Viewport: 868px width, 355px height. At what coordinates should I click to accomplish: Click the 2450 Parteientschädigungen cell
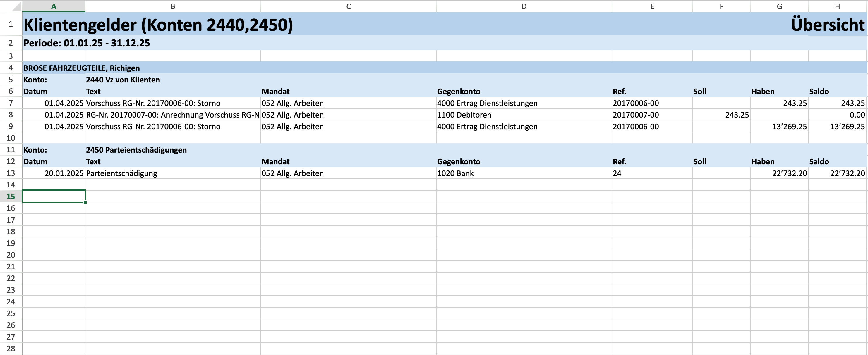pyautogui.click(x=136, y=150)
